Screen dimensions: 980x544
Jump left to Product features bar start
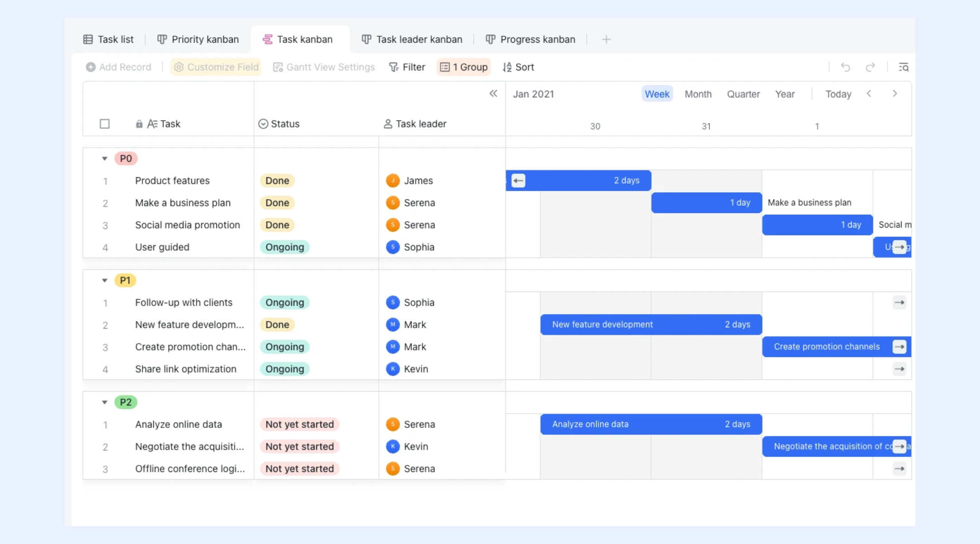519,181
